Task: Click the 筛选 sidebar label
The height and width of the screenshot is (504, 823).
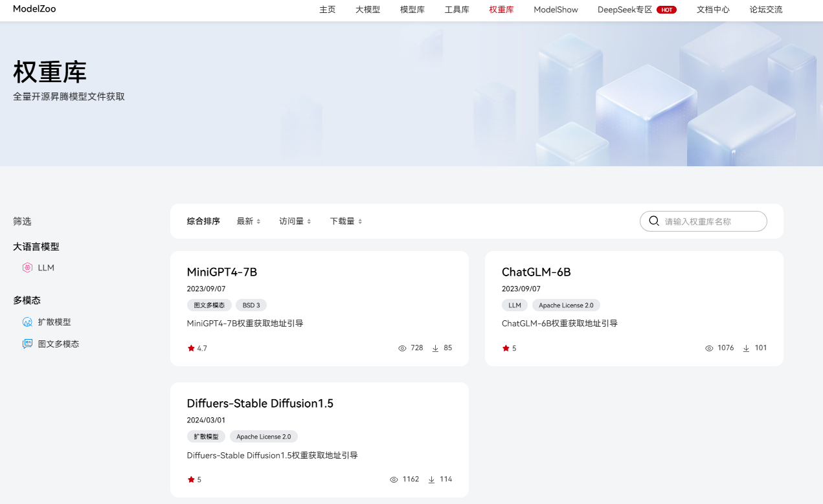Action: [22, 221]
